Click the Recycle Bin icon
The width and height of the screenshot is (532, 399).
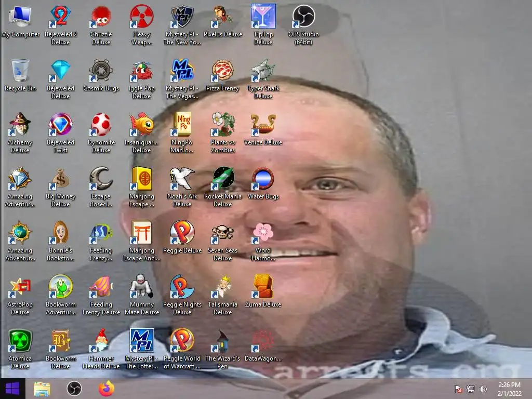(x=20, y=70)
